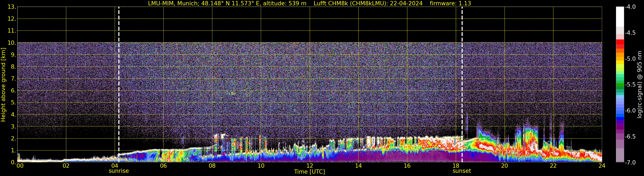Screen dimensions: 644x176
Task: Click the '10.' tick on the height axis
Action: [12, 43]
